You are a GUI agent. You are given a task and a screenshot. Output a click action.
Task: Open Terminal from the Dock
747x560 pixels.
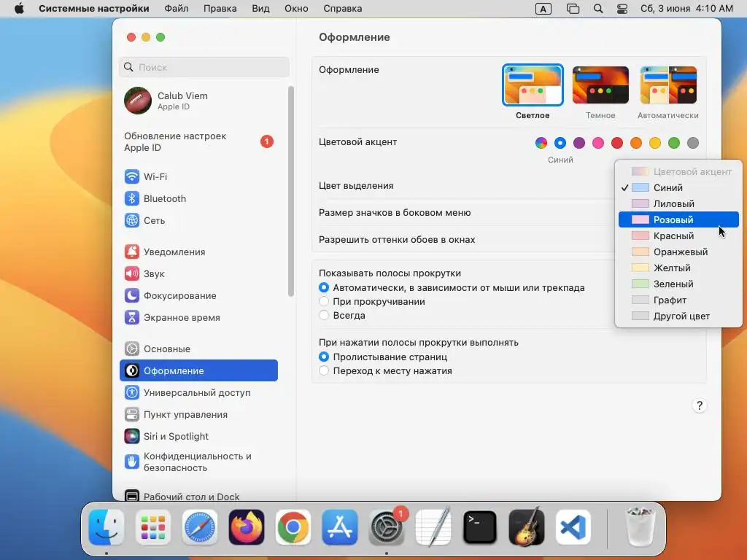pyautogui.click(x=480, y=527)
